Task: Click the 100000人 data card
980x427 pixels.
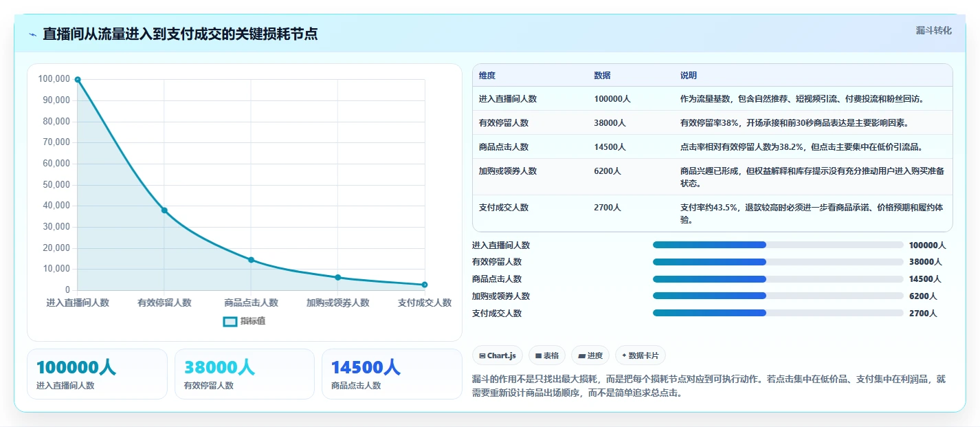Action: click(x=97, y=374)
